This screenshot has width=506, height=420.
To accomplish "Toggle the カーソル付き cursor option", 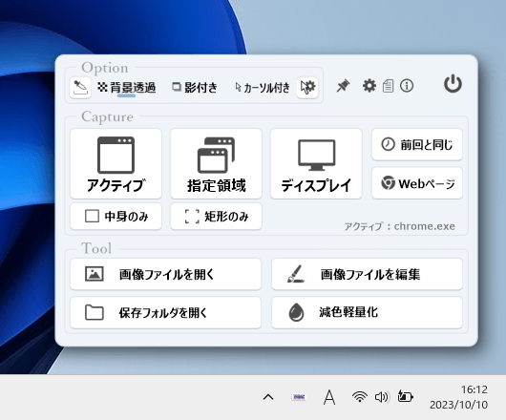I will (x=263, y=88).
